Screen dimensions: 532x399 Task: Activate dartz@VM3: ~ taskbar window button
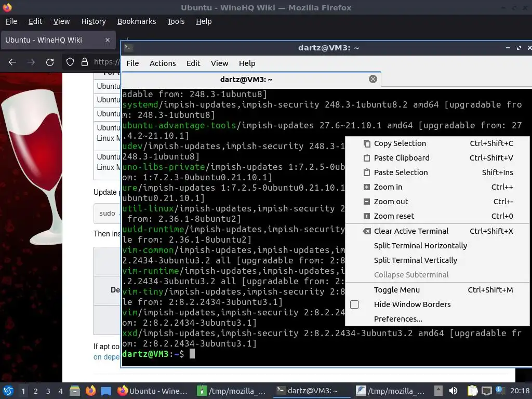(x=312, y=391)
